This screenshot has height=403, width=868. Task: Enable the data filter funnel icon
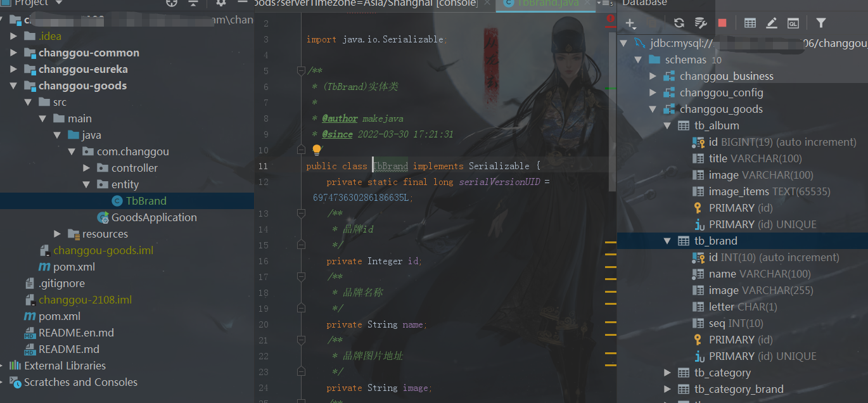[x=821, y=23]
